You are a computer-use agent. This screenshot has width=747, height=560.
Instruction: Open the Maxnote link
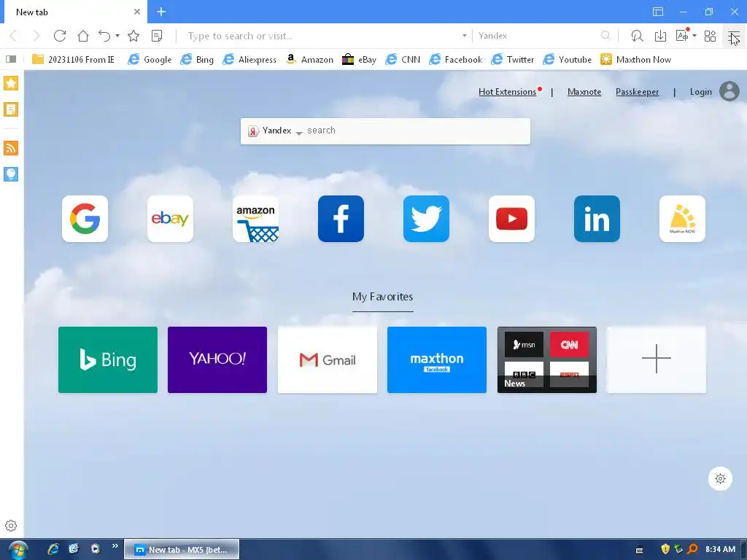pos(584,92)
